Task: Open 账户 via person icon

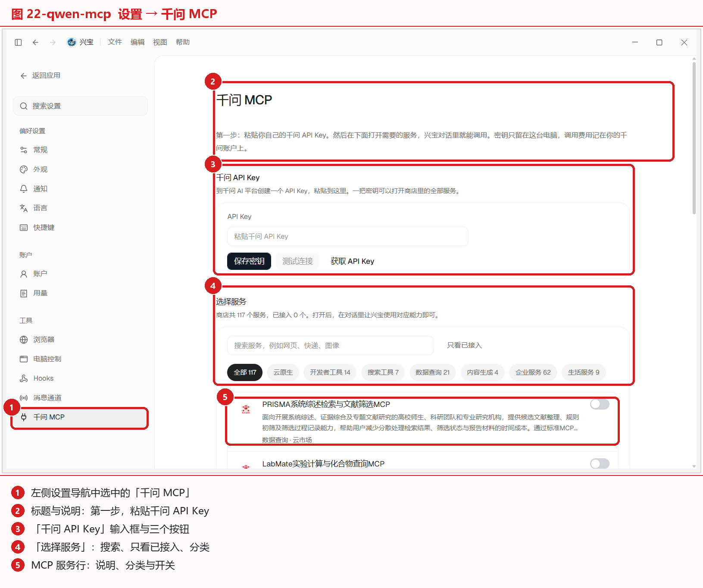Action: 24,274
